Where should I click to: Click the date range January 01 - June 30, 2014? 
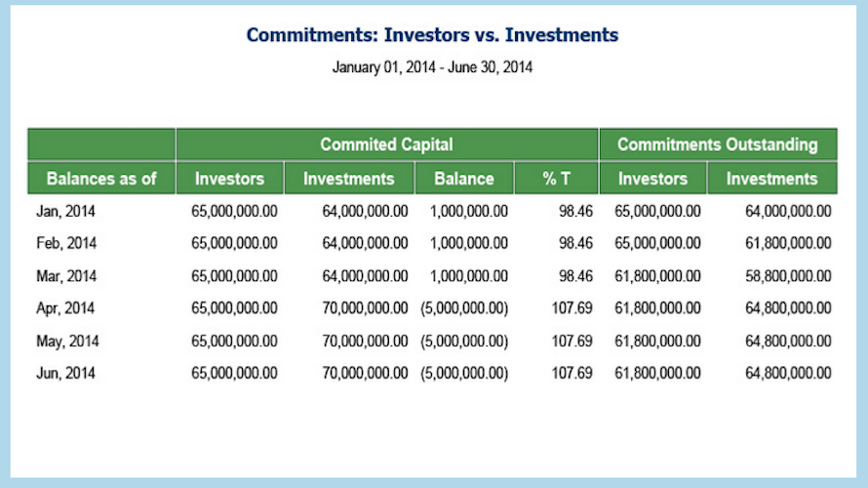pyautogui.click(x=432, y=67)
